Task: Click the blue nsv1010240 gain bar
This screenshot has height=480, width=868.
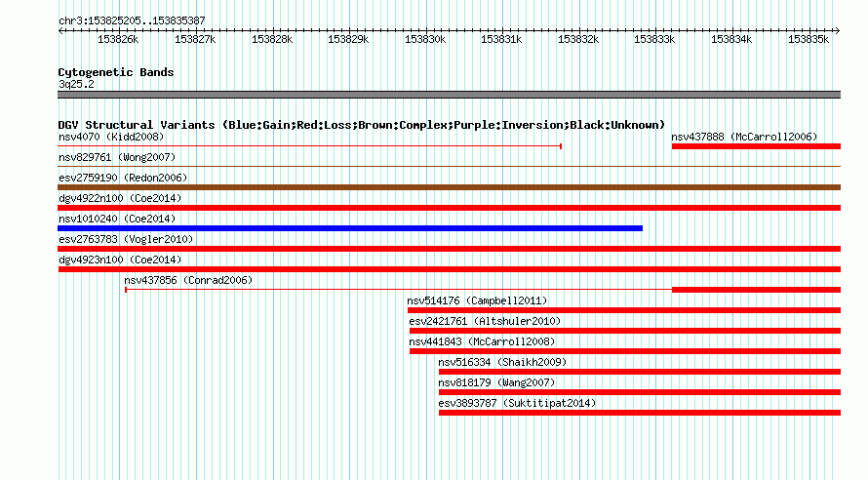Action: coord(350,228)
